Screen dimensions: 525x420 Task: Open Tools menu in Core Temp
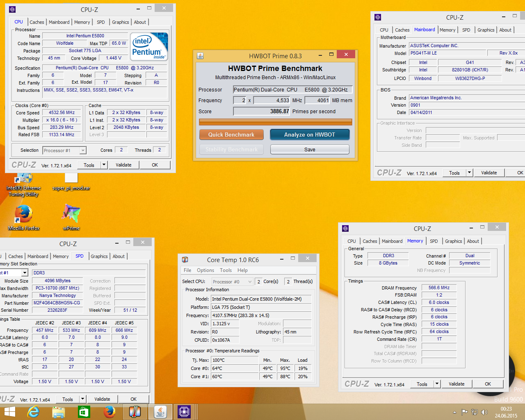coord(226,270)
